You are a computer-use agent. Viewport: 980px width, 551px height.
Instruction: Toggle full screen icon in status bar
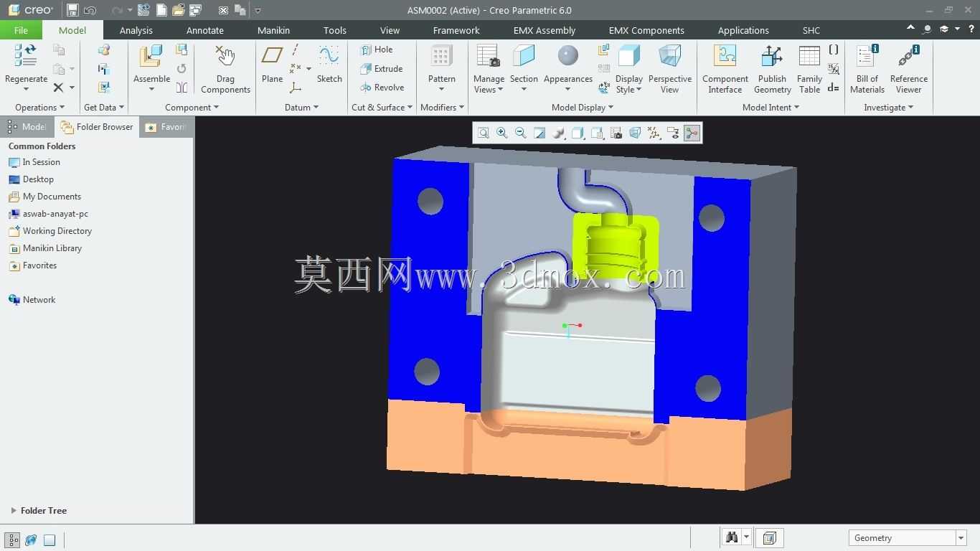click(x=50, y=540)
